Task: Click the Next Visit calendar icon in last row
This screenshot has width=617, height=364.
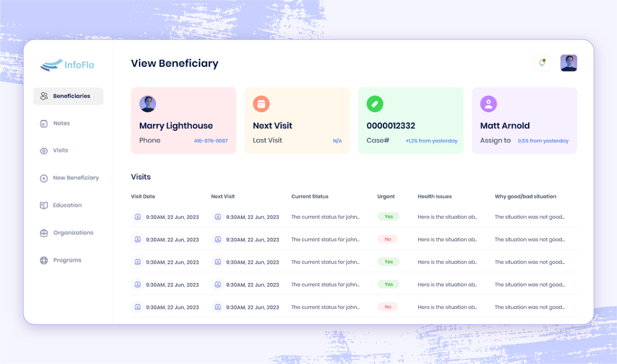Action: point(218,307)
